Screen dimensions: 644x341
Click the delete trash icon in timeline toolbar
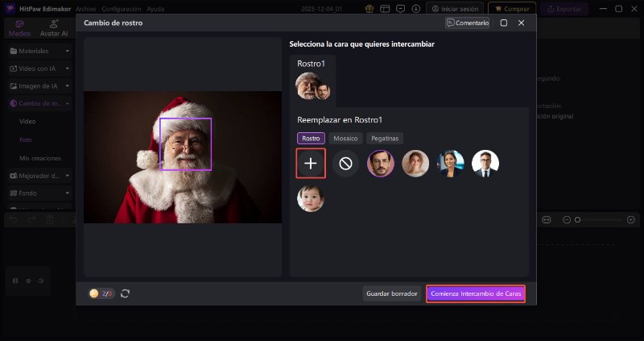click(50, 220)
